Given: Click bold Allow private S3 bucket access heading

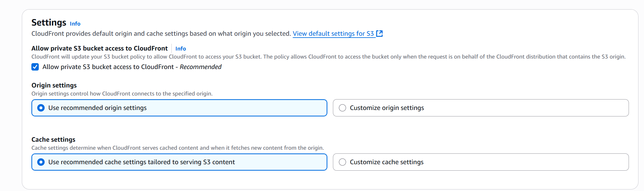Looking at the screenshot, I should (99, 48).
